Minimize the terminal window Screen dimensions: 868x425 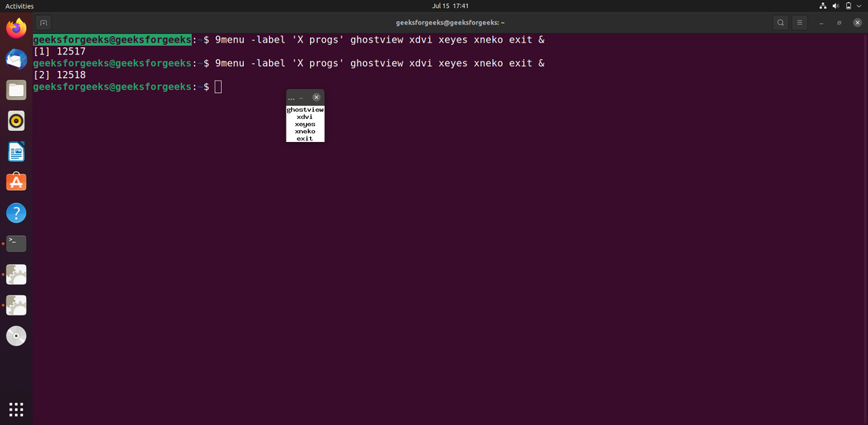(x=821, y=23)
